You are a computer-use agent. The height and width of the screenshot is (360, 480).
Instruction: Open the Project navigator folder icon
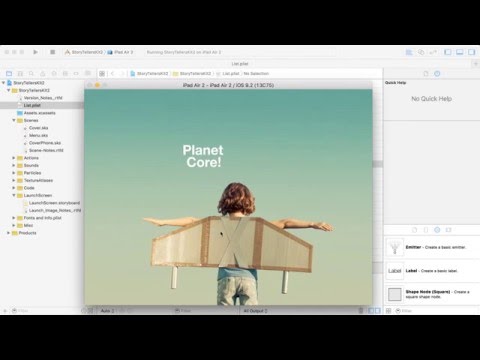9,73
